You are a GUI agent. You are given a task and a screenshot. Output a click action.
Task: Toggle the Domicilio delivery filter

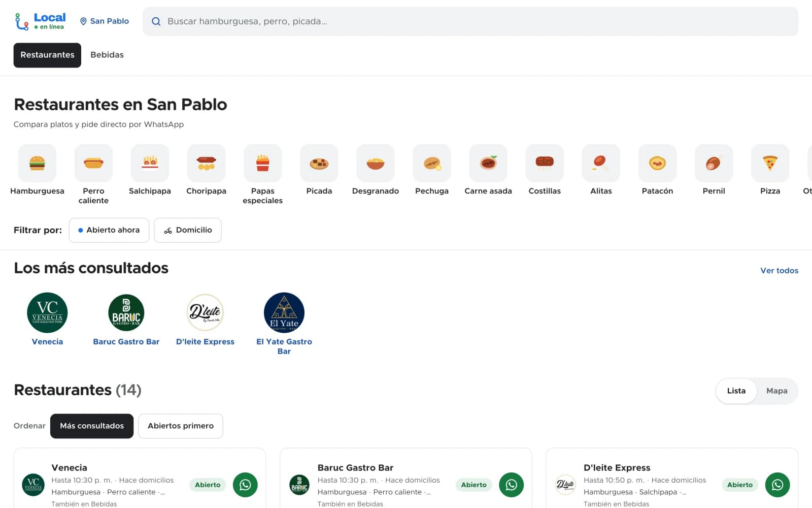[188, 230]
